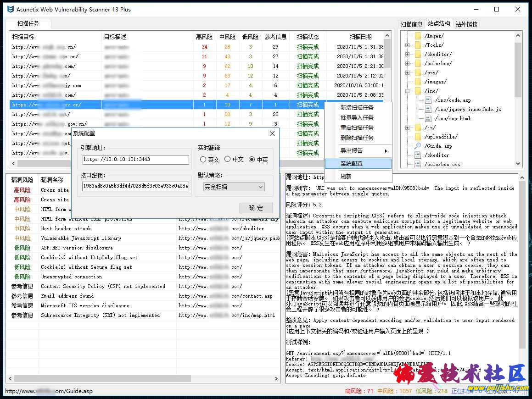Close the 系统配置 dialog
The image size is (532, 399).
coord(272,133)
